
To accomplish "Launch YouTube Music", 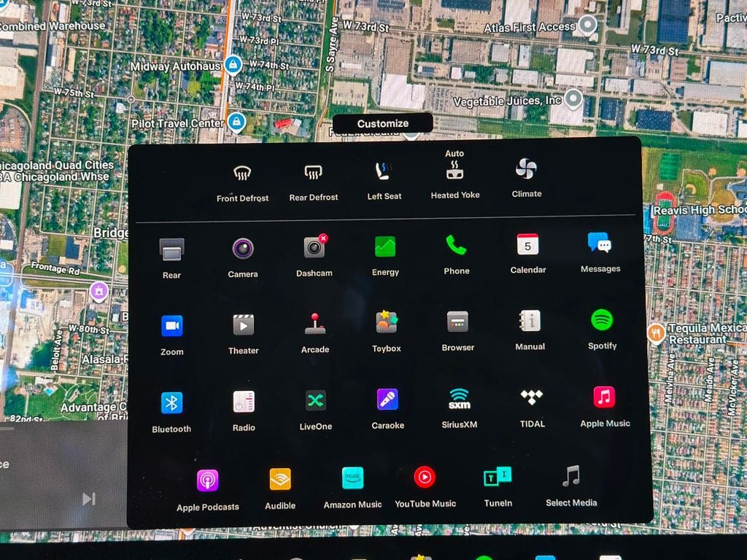I will [x=425, y=477].
